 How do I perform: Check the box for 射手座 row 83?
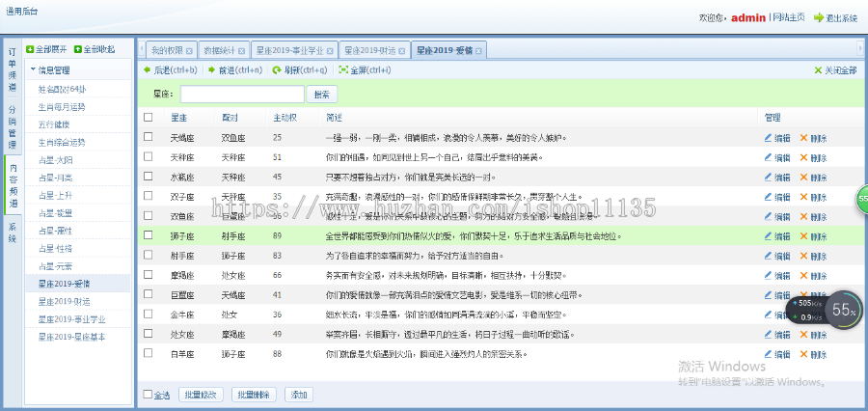click(148, 255)
